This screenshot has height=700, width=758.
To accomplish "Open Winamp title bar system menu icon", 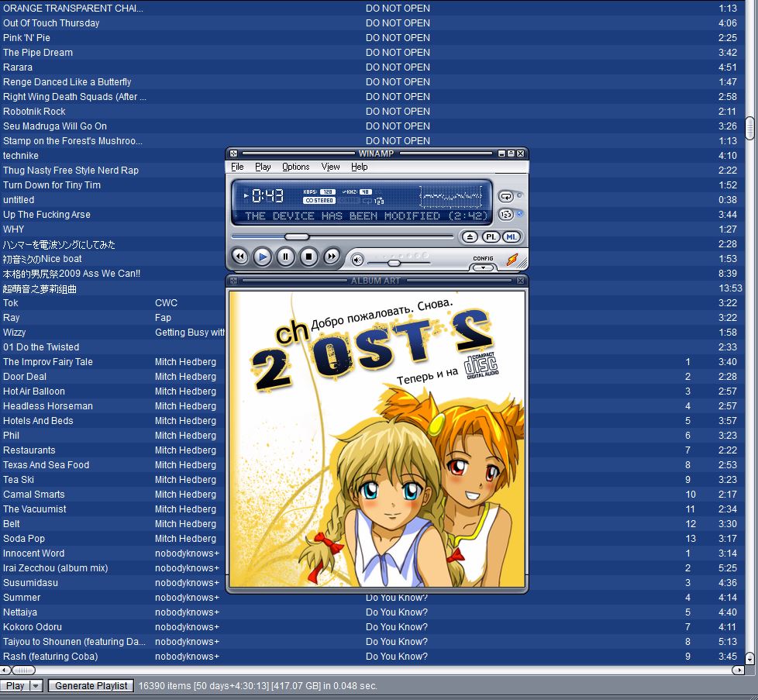I will click(x=233, y=153).
